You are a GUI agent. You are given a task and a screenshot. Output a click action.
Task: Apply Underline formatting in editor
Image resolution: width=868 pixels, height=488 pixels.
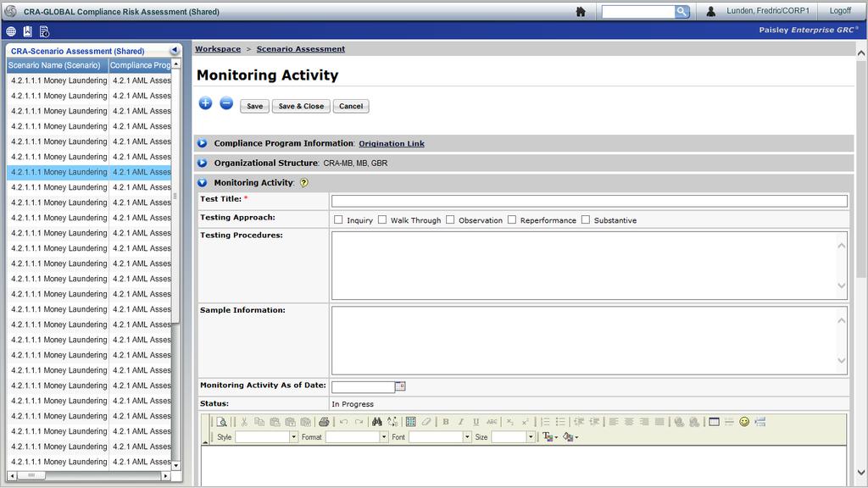(476, 422)
